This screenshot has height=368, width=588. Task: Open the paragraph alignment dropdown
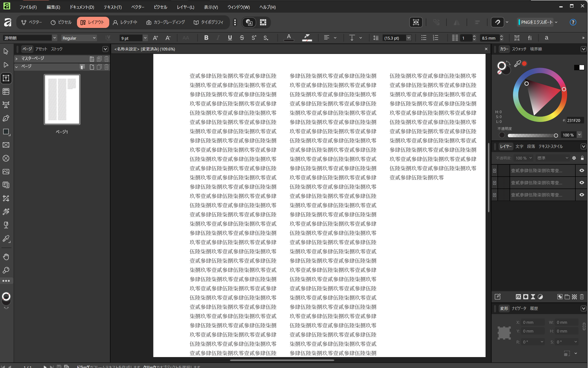pos(335,38)
